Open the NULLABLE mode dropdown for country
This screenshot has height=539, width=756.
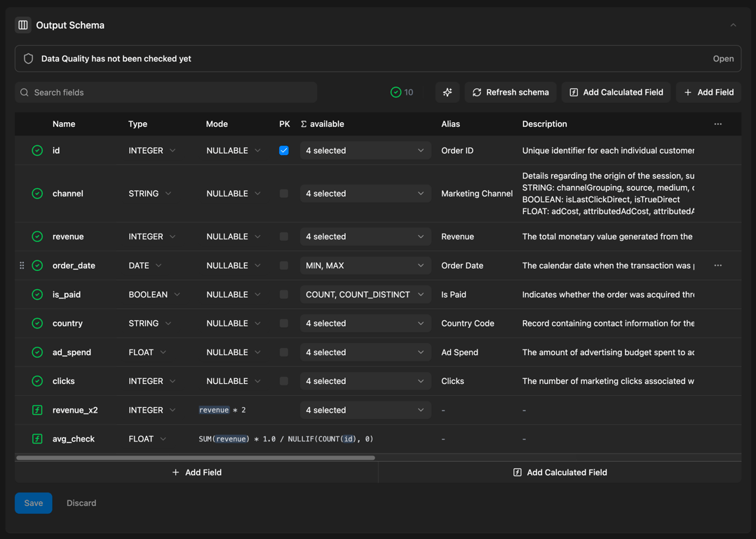(x=234, y=324)
